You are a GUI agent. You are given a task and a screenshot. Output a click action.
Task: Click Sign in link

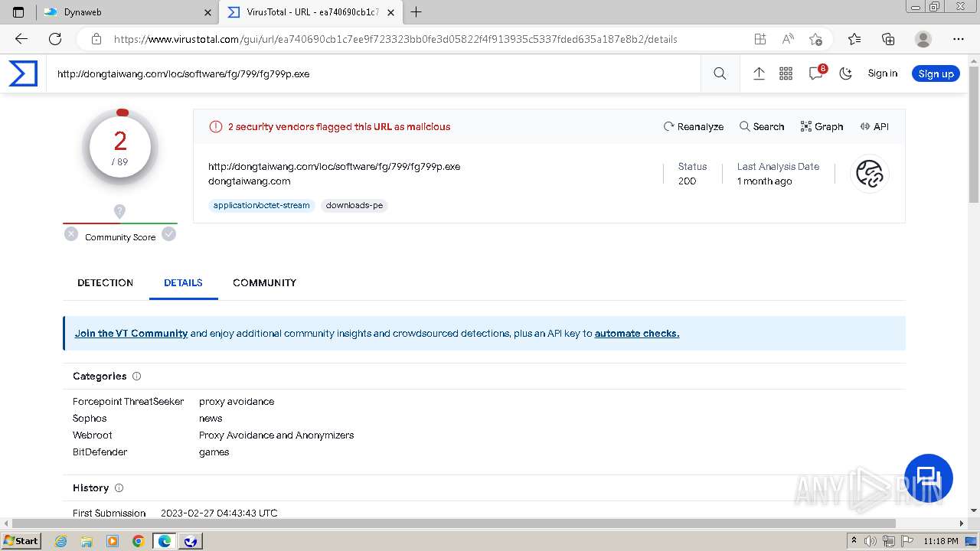883,73
